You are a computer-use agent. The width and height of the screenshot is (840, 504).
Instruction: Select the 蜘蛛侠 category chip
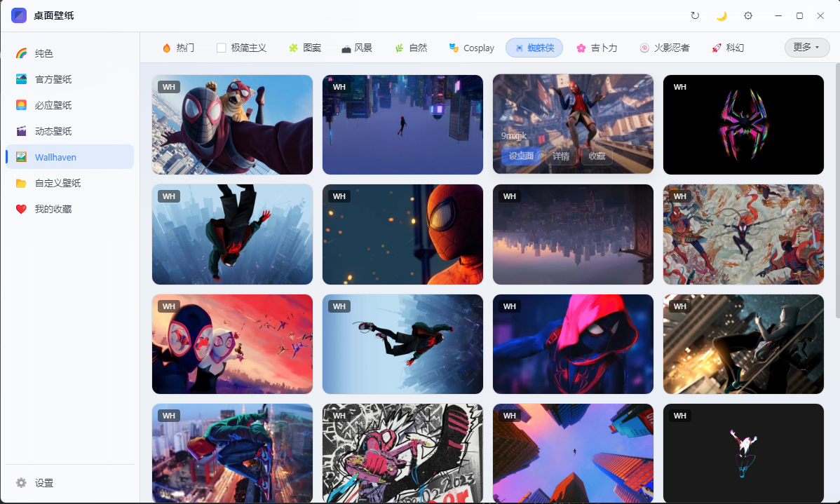pos(534,48)
